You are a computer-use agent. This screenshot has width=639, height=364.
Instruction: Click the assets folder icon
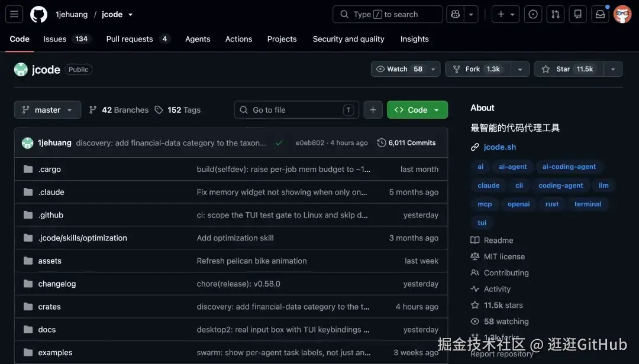28,261
